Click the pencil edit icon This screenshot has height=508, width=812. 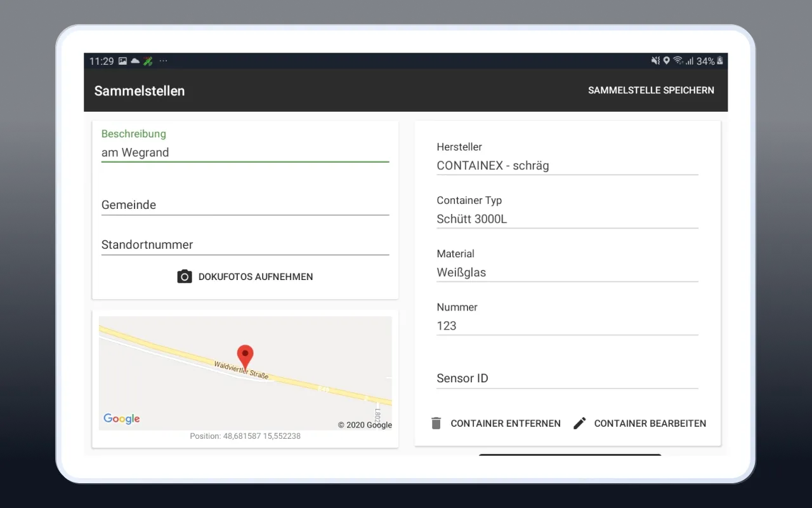tap(580, 424)
